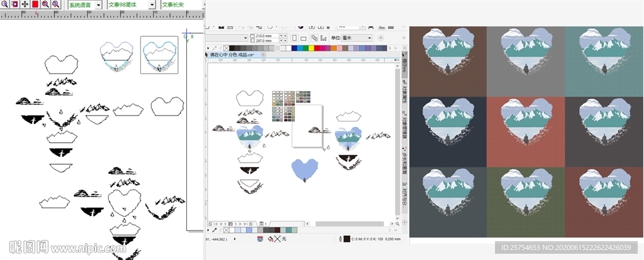This screenshot has width=644, height=260.
Task: Click the pan (four-arrow) tool icon
Action: pyautogui.click(x=25, y=4)
